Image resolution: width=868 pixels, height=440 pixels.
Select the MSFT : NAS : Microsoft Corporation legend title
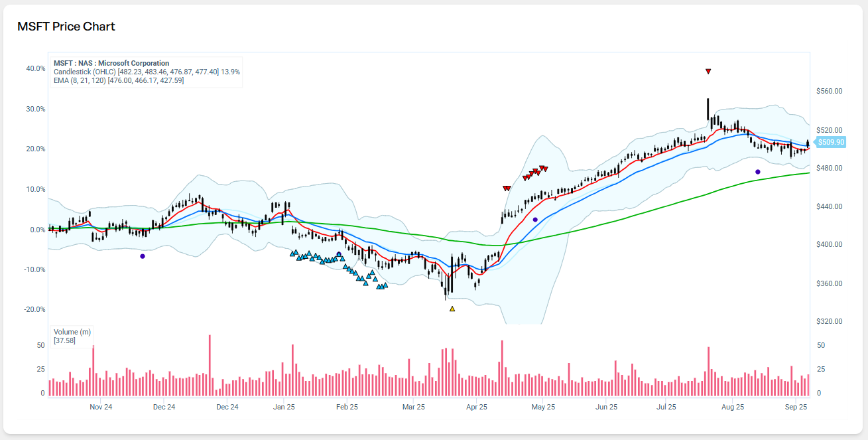[111, 63]
